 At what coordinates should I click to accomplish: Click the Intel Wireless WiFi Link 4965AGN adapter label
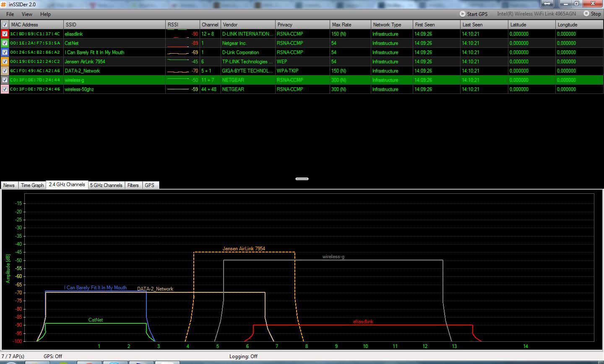536,14
